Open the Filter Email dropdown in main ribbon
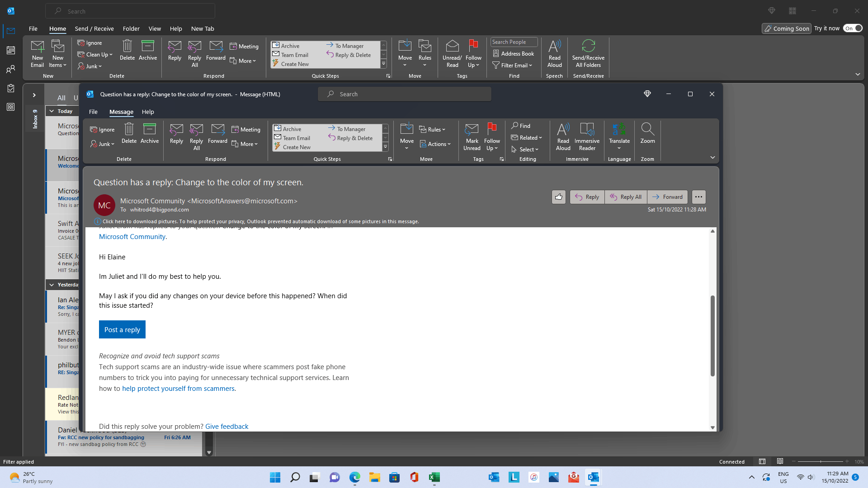The height and width of the screenshot is (488, 868). (512, 66)
